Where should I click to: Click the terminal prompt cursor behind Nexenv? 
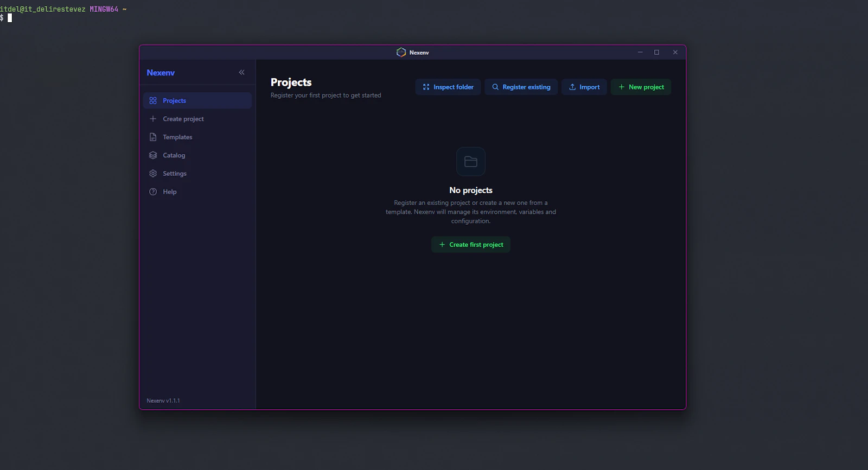(10, 18)
